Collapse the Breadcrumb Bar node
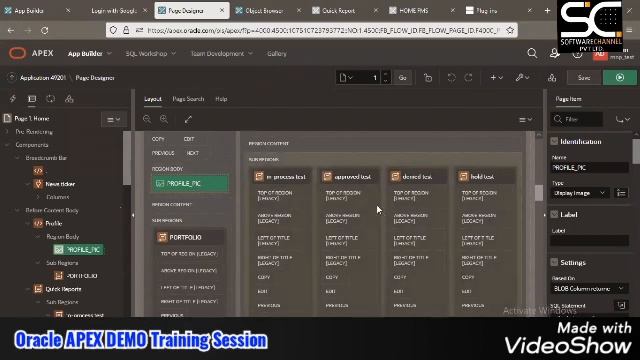Image resolution: width=640 pixels, height=360 pixels. [17, 158]
